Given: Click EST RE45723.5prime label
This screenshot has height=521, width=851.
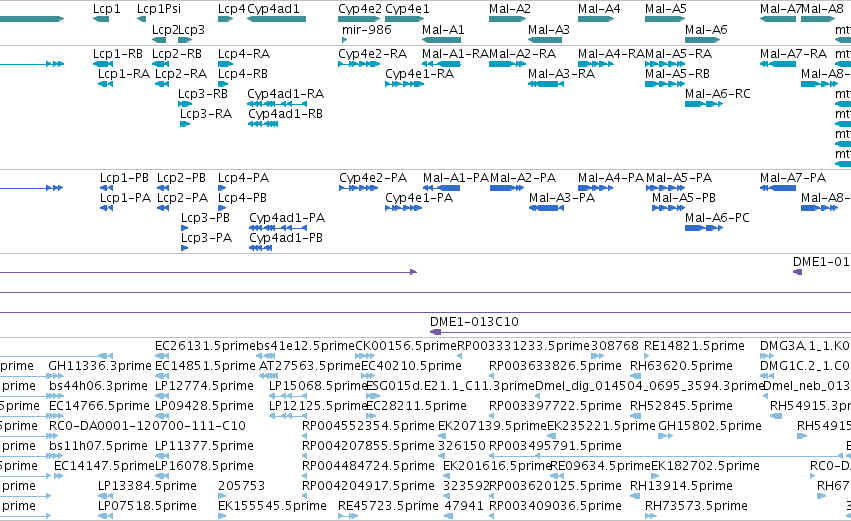Looking at the screenshot, I should (x=389, y=506).
